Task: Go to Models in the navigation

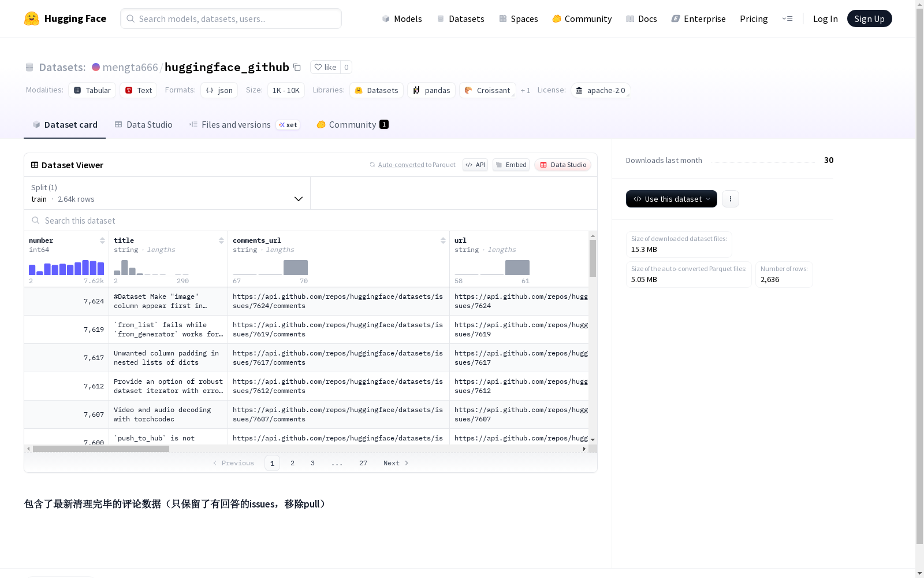Action: pyautogui.click(x=402, y=18)
